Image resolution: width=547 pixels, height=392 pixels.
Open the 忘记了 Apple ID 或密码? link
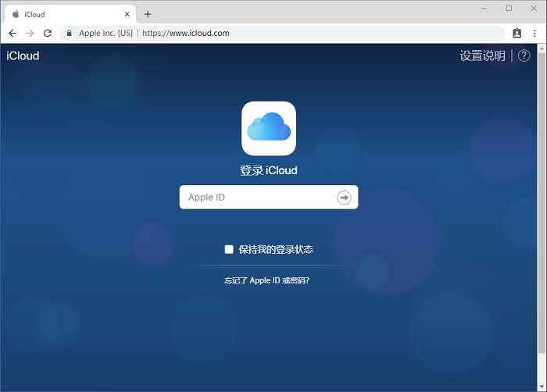pos(267,280)
